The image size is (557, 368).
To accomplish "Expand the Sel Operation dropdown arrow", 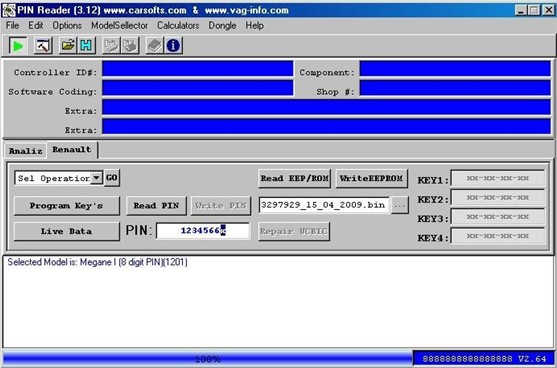I will point(96,178).
